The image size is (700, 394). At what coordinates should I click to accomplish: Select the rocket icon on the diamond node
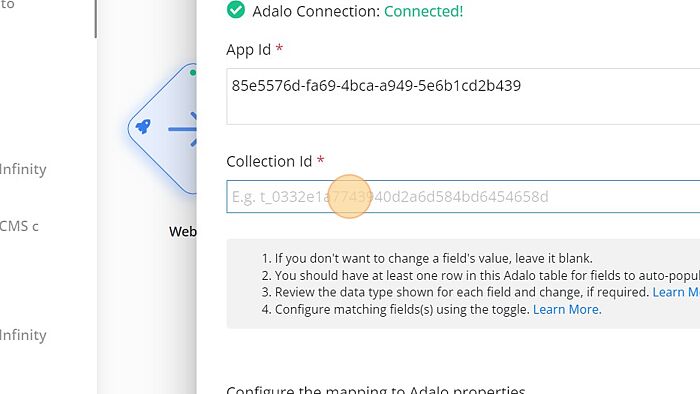click(x=143, y=127)
